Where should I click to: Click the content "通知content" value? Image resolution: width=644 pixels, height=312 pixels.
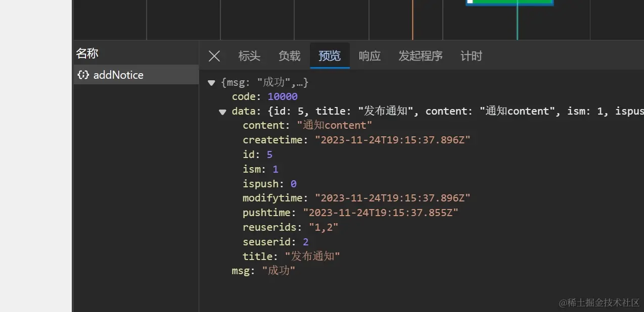pos(334,125)
